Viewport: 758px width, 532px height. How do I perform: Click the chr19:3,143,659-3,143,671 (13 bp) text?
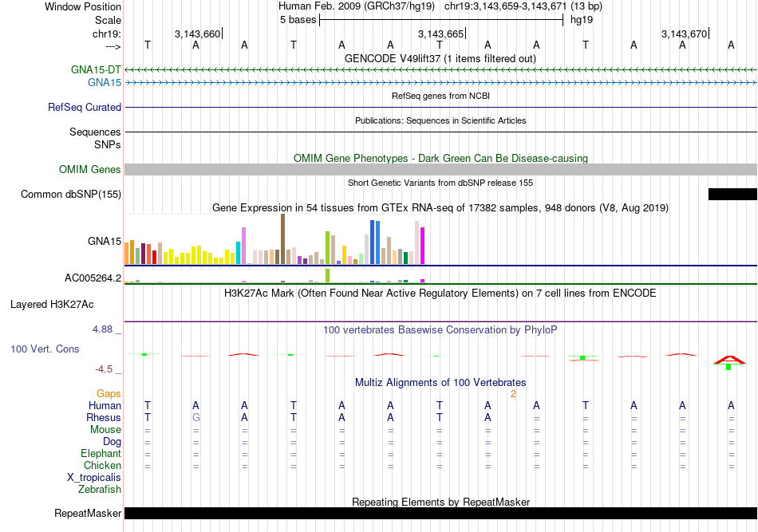(523, 6)
